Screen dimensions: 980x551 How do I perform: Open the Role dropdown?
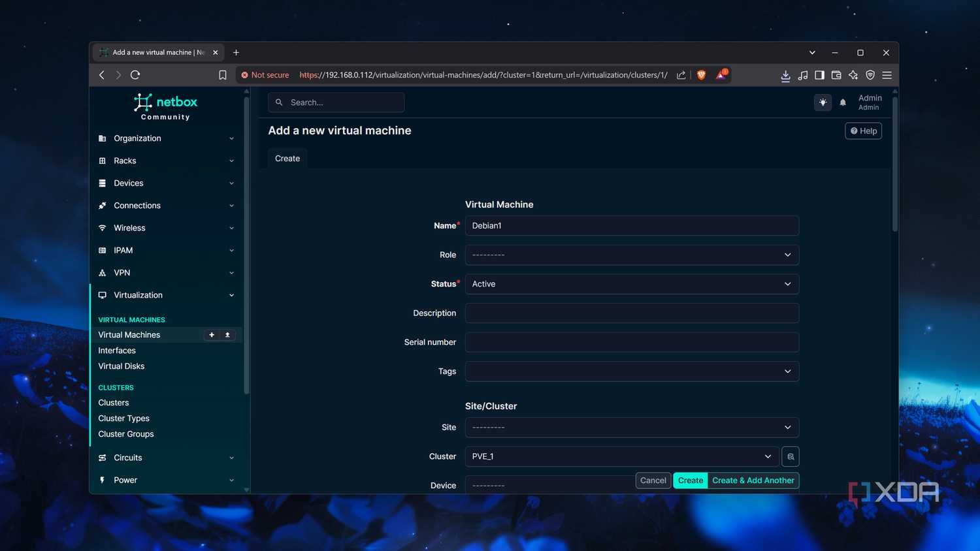(631, 255)
